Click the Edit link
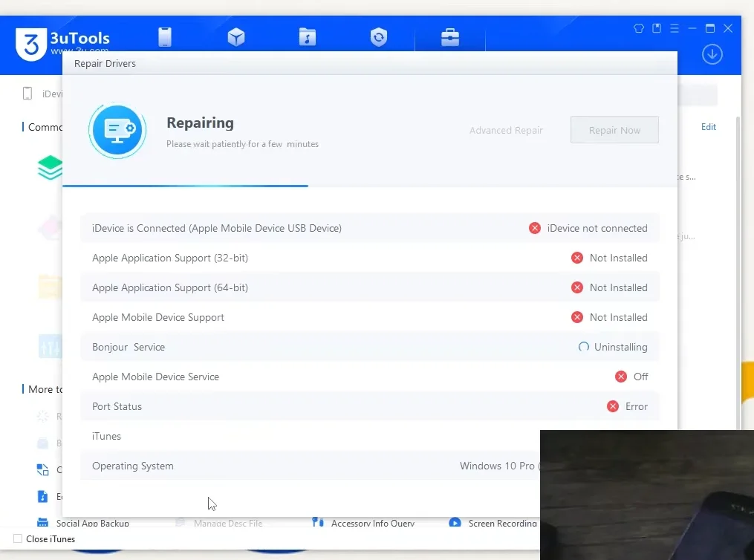754x560 pixels. coord(709,127)
